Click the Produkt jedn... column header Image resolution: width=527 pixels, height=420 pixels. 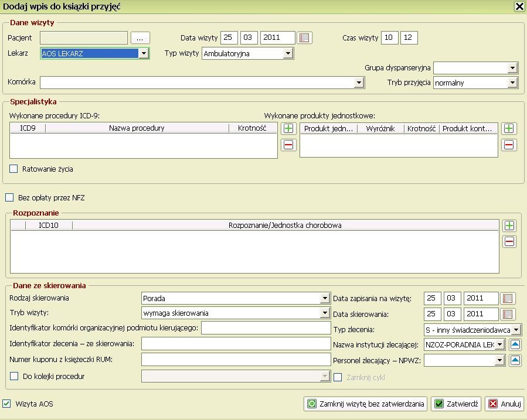point(328,129)
